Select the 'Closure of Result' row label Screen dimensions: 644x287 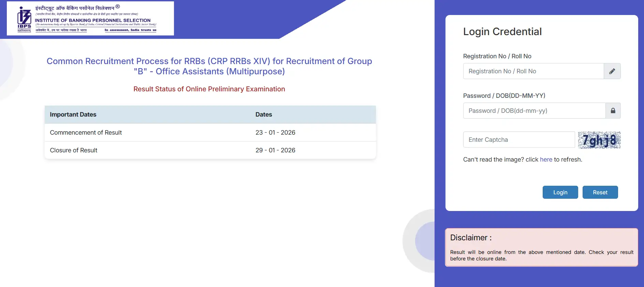pyautogui.click(x=73, y=150)
